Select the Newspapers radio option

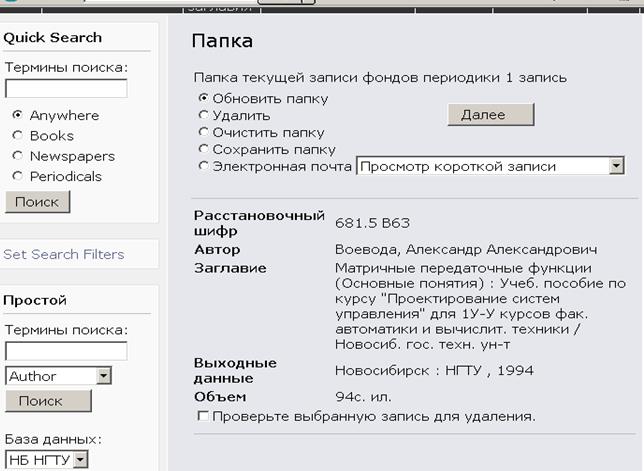click(17, 156)
